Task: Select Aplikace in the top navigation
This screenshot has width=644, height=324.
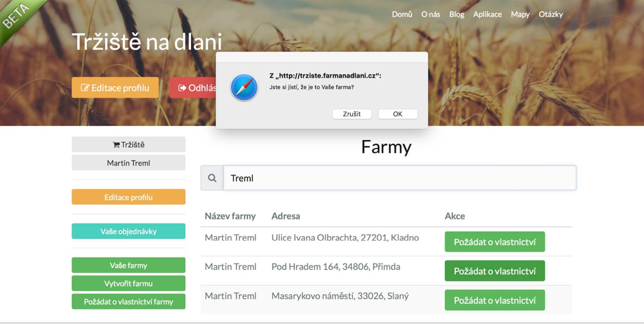Action: click(x=487, y=14)
